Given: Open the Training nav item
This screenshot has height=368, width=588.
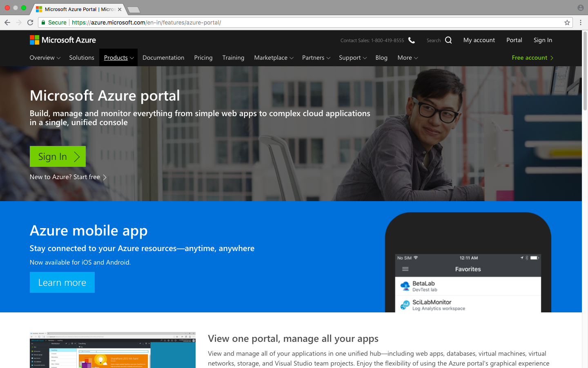Looking at the screenshot, I should point(233,58).
